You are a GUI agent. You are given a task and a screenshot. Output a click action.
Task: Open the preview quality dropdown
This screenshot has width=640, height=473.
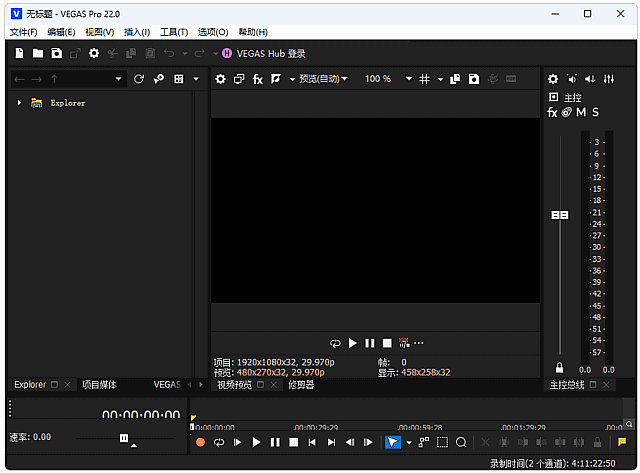(322, 79)
